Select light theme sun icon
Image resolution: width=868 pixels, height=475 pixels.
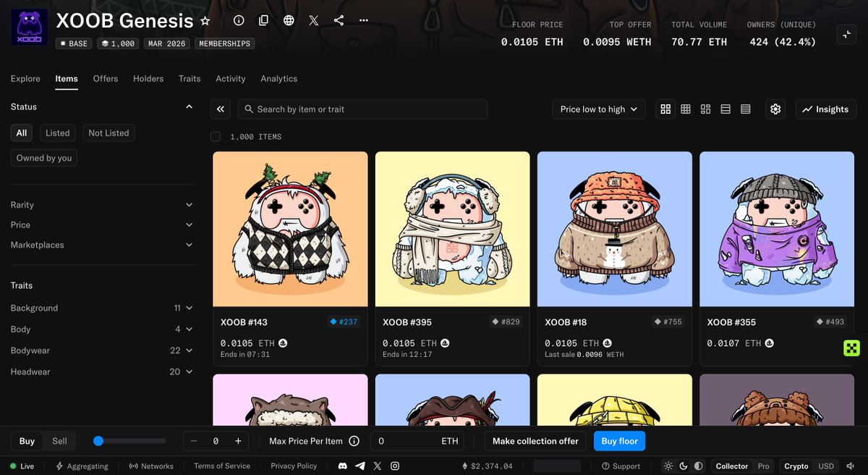(668, 466)
